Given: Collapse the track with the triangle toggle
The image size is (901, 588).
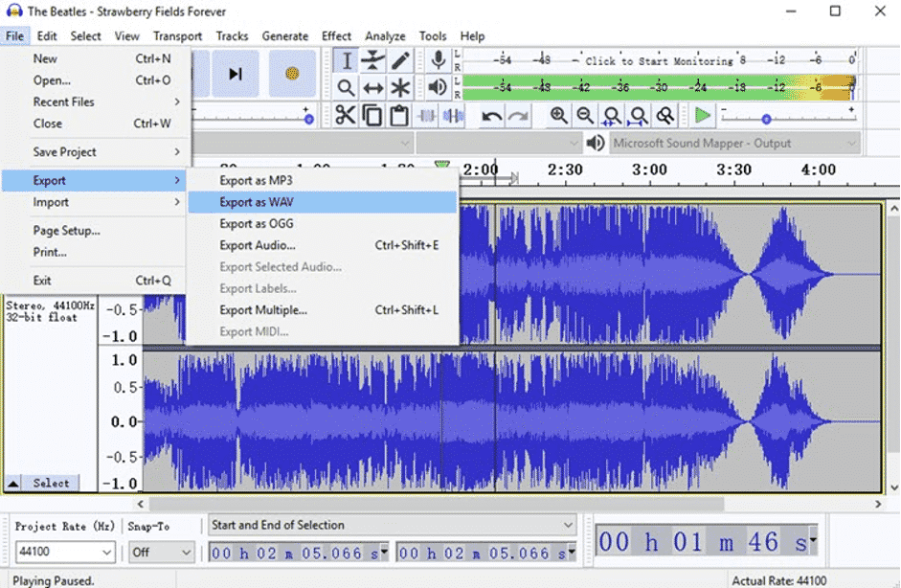Looking at the screenshot, I should click(x=11, y=484).
